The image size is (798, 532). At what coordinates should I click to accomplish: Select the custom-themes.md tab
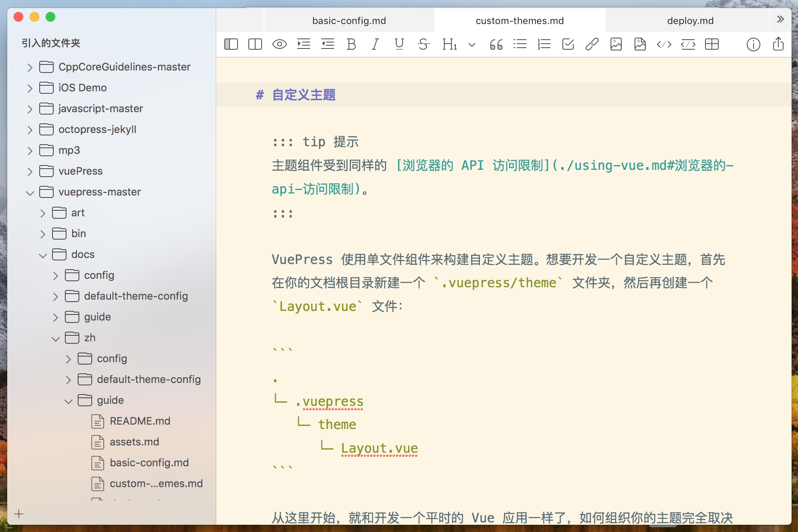(x=520, y=20)
